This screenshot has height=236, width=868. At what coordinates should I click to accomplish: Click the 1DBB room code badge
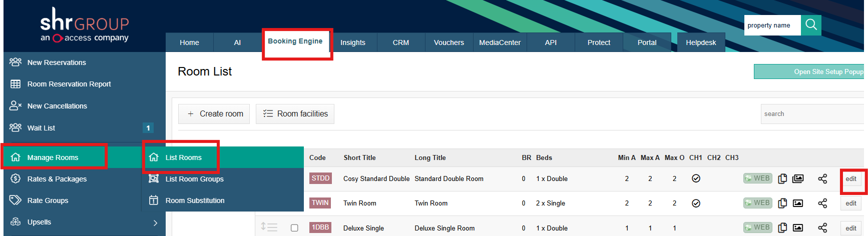coord(320,227)
